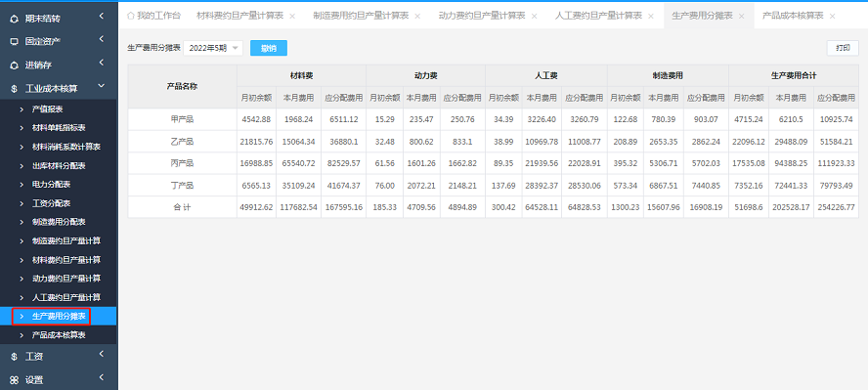
Task: Click the home icon beside 我的工作台
Action: coord(131,16)
